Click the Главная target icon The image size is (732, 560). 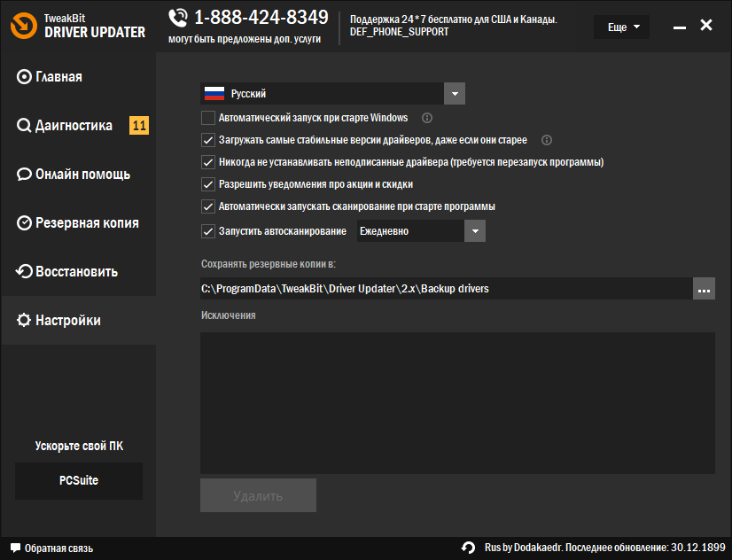click(x=24, y=76)
